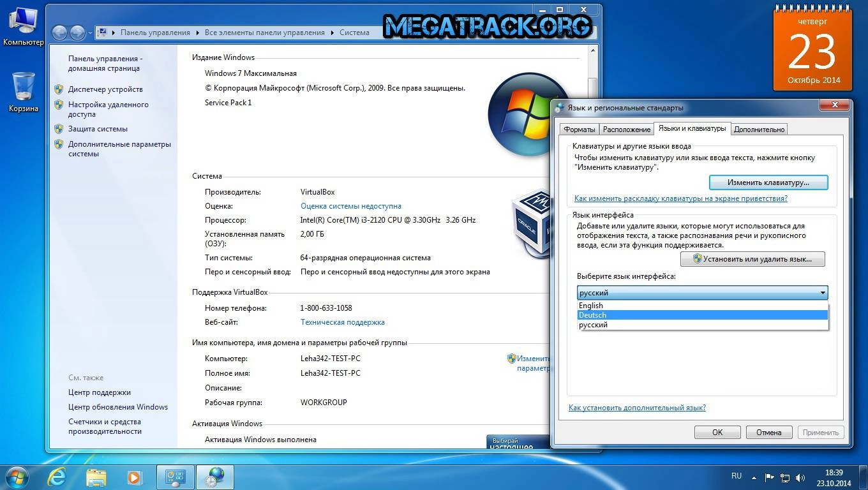The width and height of the screenshot is (868, 490).
Task: Click the dialog title bar globe icon
Action: tap(560, 108)
